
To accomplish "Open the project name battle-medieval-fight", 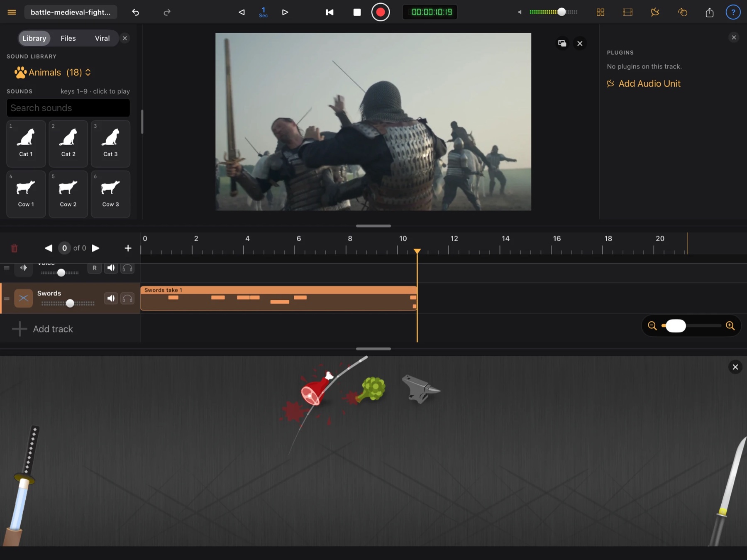I will pyautogui.click(x=71, y=12).
